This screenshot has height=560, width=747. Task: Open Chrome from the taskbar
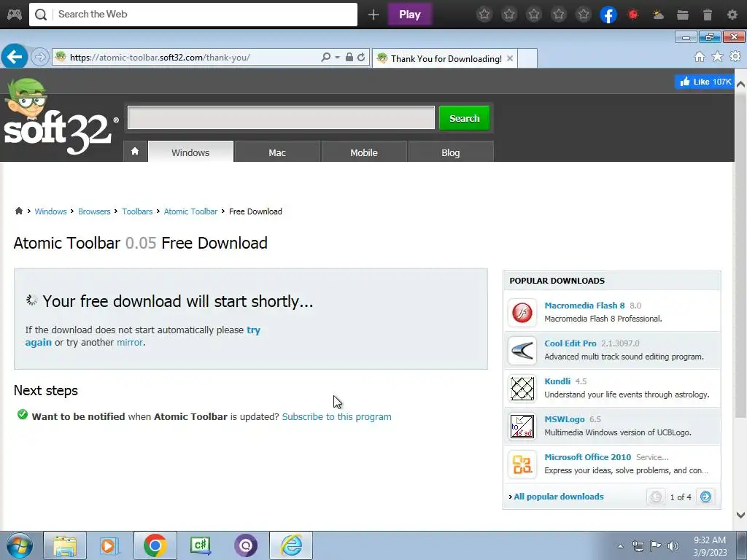(155, 545)
